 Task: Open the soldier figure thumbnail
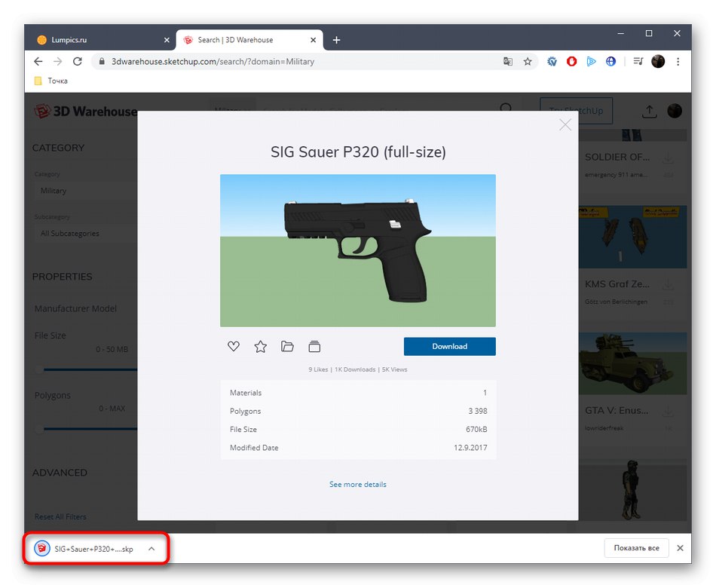pyautogui.click(x=633, y=490)
